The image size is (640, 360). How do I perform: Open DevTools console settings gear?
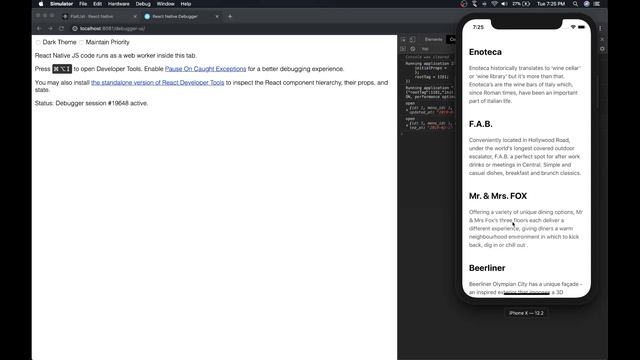click(602, 49)
